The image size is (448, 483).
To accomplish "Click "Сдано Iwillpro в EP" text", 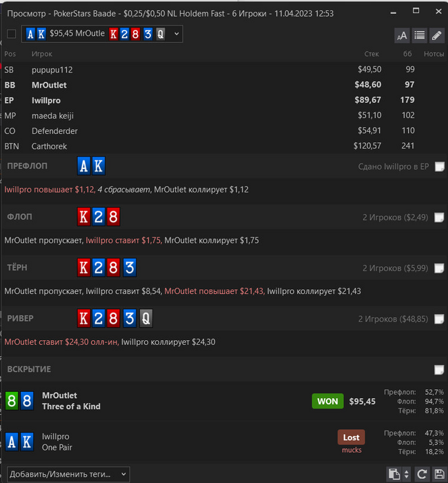I will click(x=394, y=167).
